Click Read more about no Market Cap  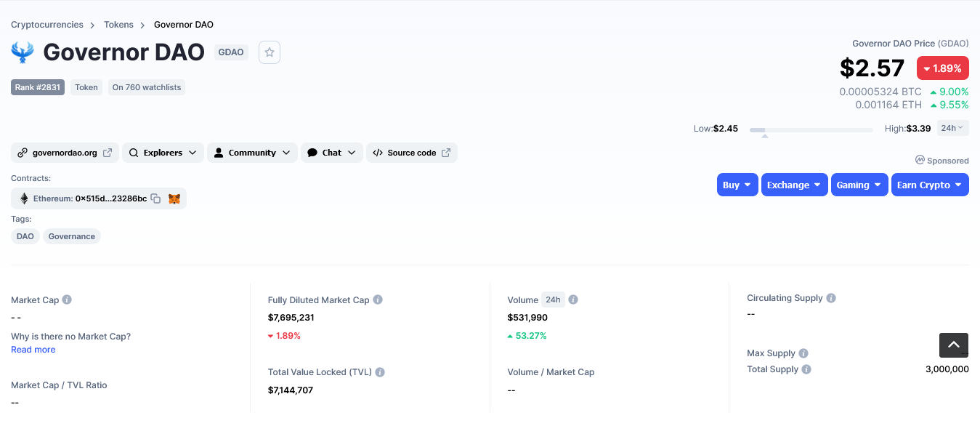(x=33, y=350)
